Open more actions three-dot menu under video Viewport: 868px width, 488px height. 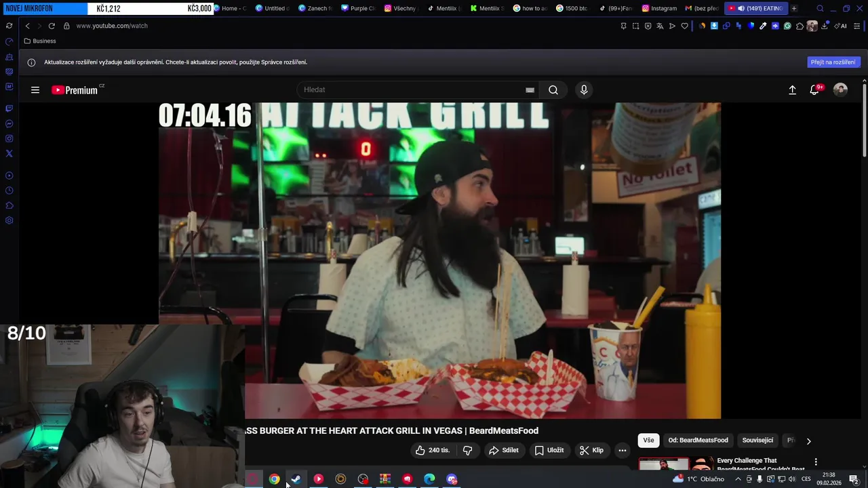click(x=623, y=450)
